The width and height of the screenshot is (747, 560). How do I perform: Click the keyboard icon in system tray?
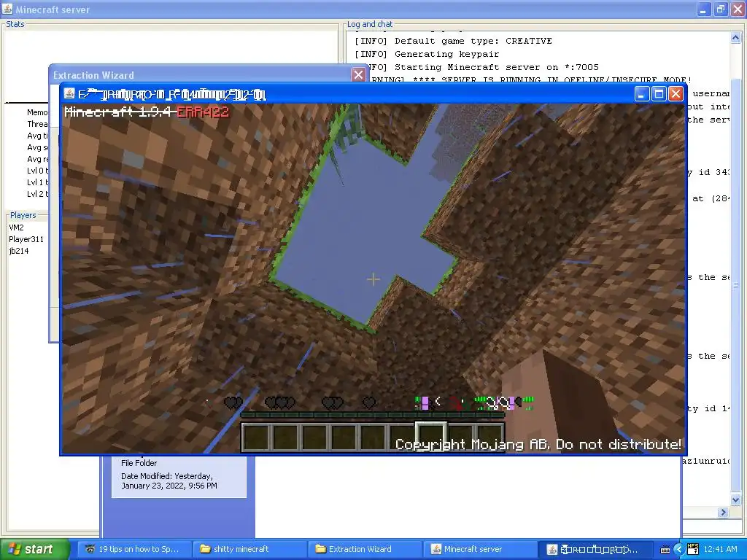pos(665,550)
